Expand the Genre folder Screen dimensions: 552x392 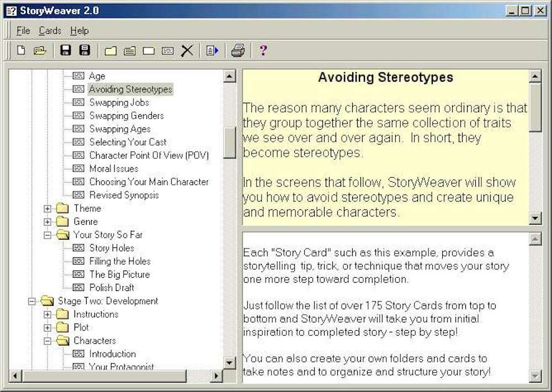[47, 222]
